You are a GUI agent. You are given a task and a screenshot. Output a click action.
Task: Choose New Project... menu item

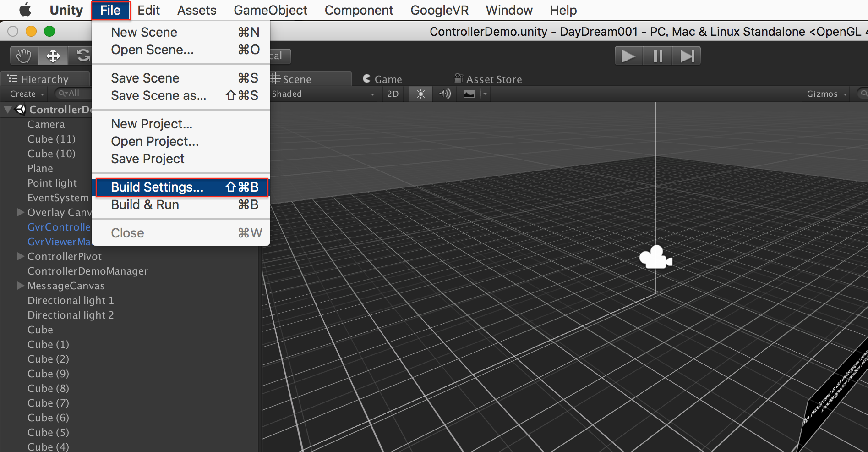tap(181, 124)
